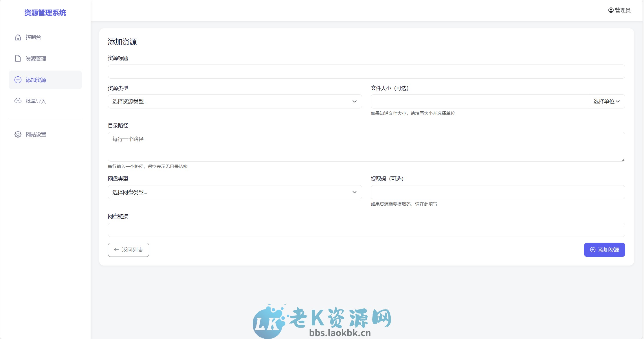644x339 pixels.
Task: Click the gear icon beside 网站设置
Action: [18, 134]
